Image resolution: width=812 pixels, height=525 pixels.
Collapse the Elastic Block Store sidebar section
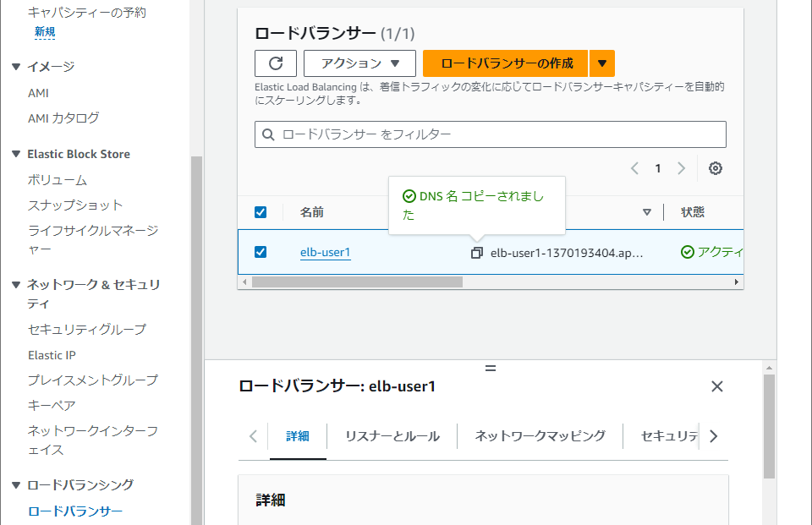click(x=14, y=154)
